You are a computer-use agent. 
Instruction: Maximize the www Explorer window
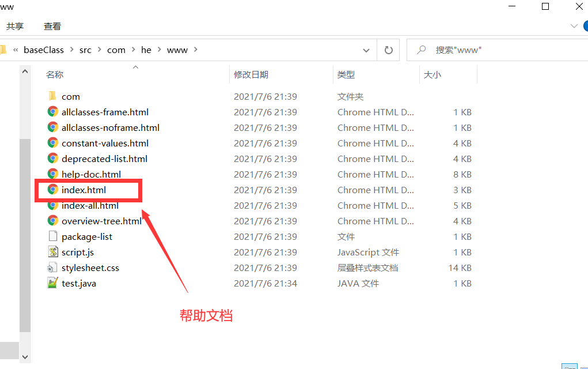coord(545,6)
